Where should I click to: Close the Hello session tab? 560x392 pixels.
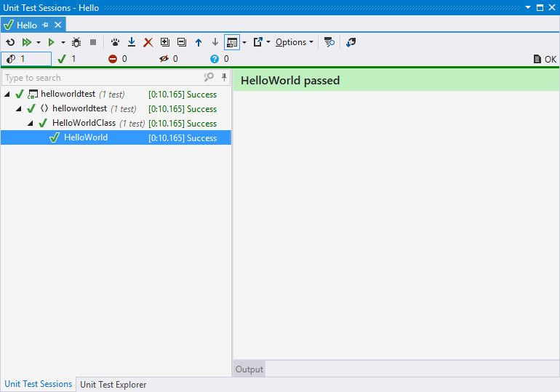click(58, 25)
